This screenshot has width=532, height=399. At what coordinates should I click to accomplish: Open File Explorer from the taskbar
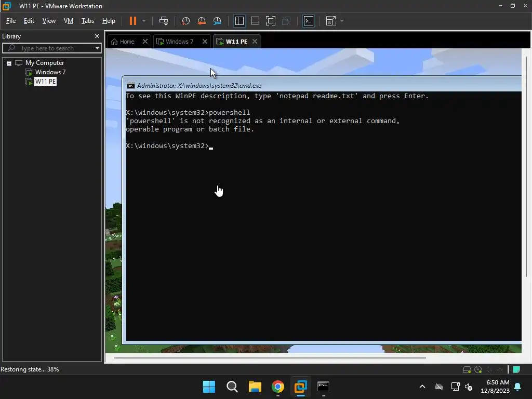coord(255,387)
